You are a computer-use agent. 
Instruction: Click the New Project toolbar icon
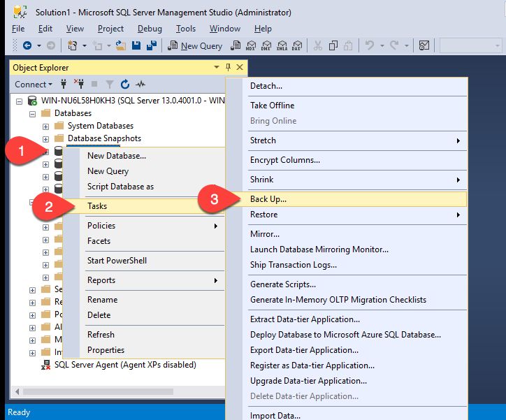coord(73,45)
